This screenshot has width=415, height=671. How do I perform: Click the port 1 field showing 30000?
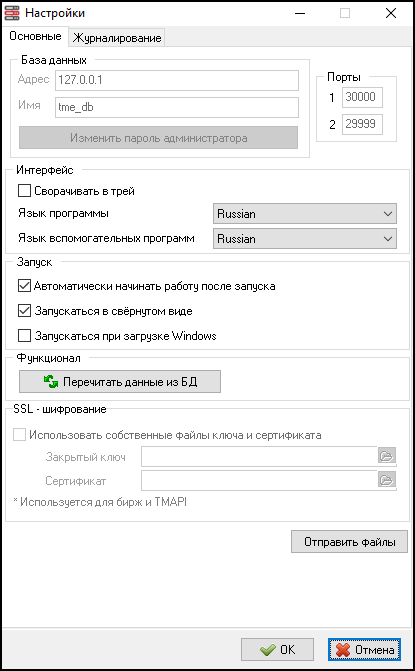coord(362,98)
